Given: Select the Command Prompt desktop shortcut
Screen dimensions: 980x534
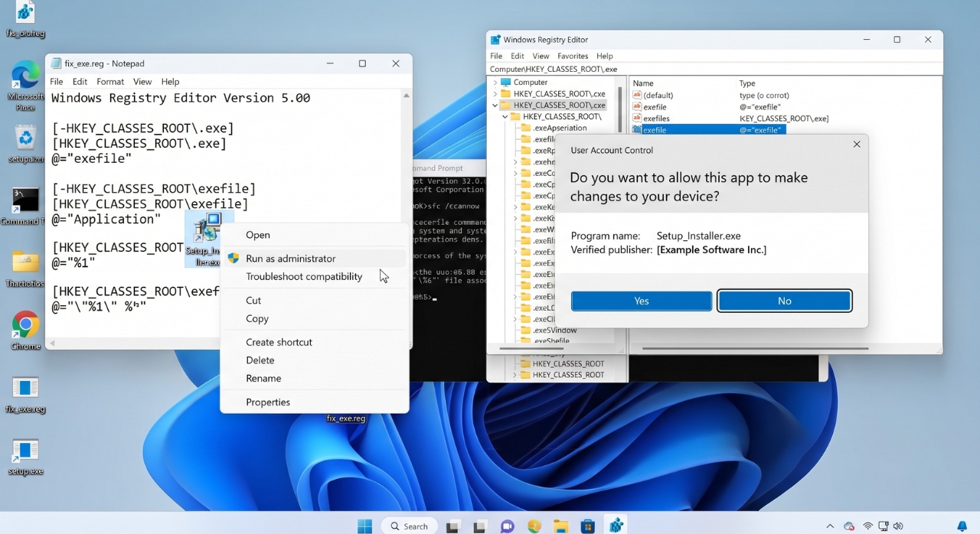Looking at the screenshot, I should (26, 200).
